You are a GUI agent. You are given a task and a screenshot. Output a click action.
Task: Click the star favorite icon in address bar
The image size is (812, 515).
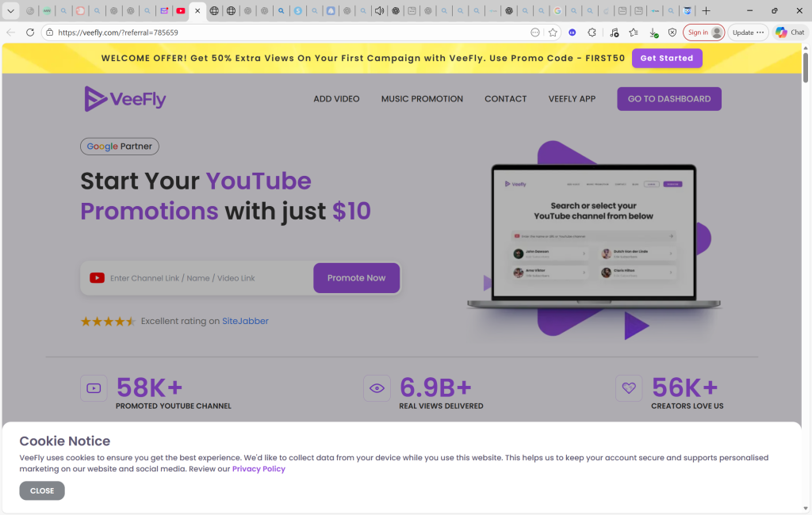tap(553, 32)
